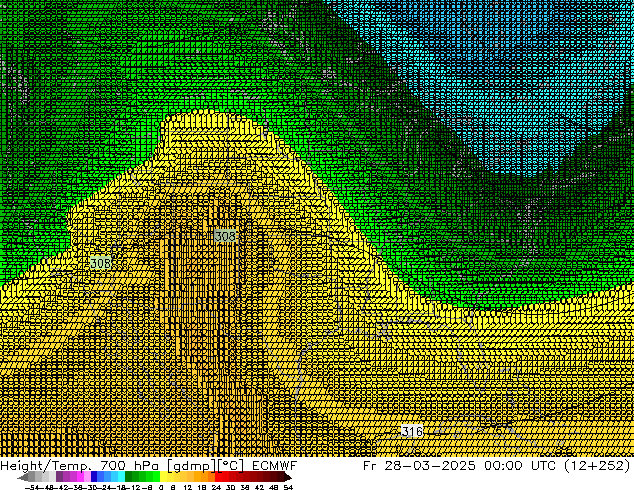Click the ECMWF model label
This screenshot has width=634, height=490.
click(x=275, y=465)
